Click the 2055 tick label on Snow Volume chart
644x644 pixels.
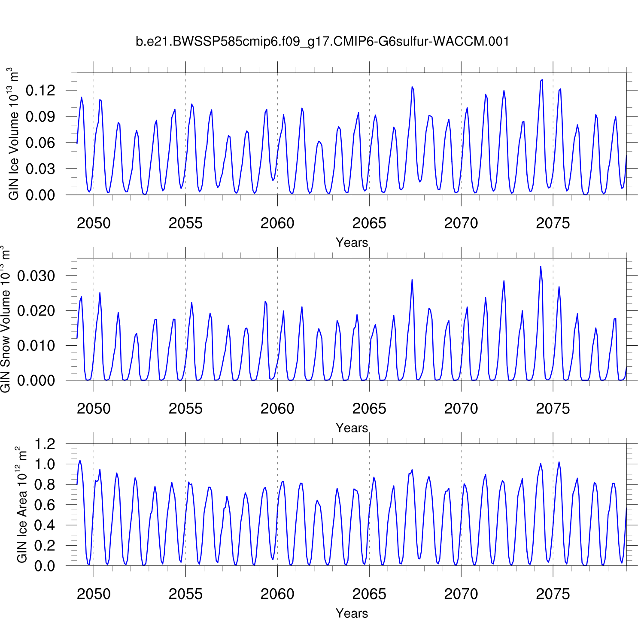(x=185, y=409)
